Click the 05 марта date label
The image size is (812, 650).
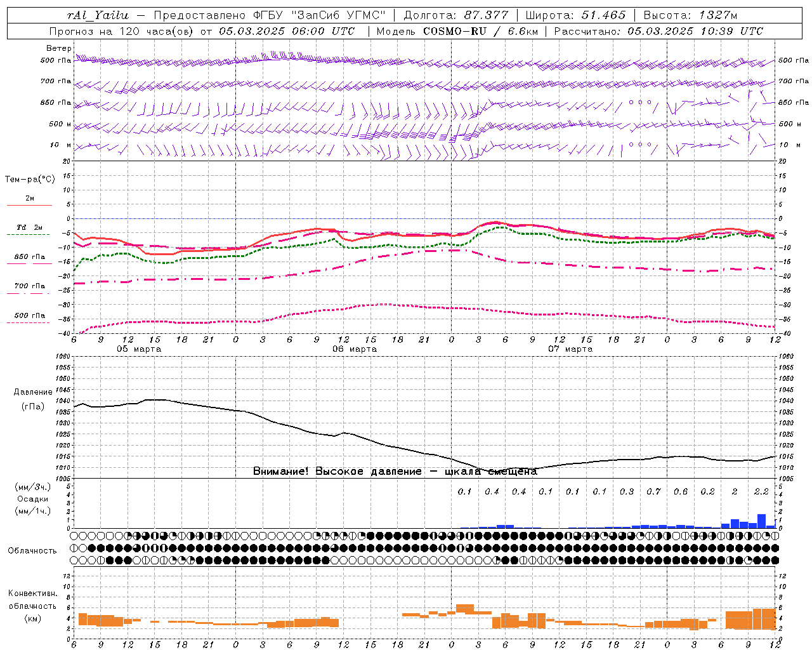point(139,349)
